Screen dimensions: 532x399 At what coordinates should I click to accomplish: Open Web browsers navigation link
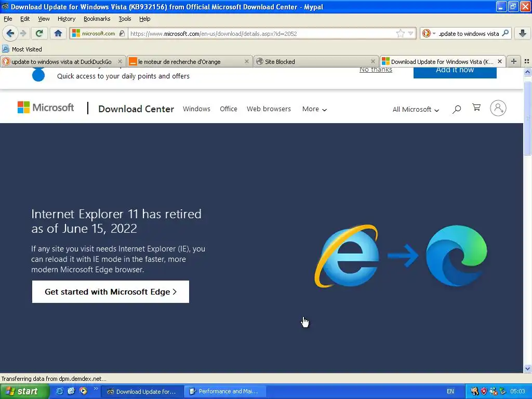(x=269, y=109)
